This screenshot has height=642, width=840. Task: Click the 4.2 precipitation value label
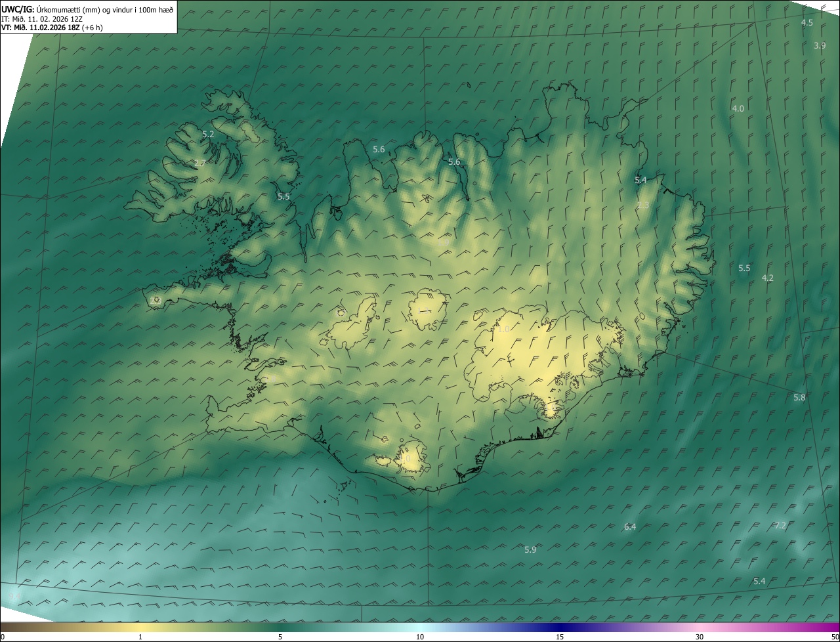[x=767, y=278]
